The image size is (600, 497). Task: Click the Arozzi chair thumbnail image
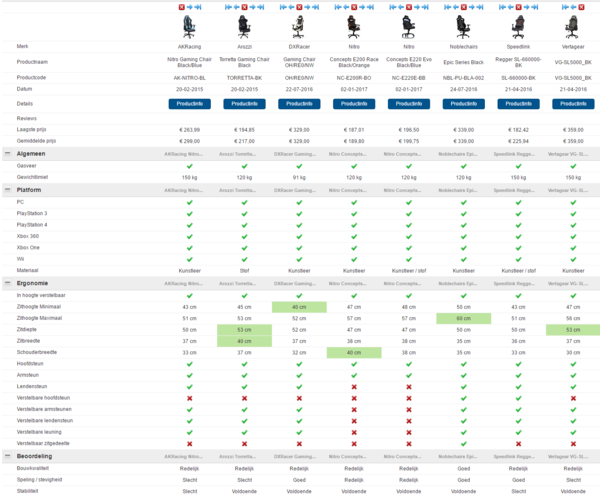pyautogui.click(x=244, y=26)
